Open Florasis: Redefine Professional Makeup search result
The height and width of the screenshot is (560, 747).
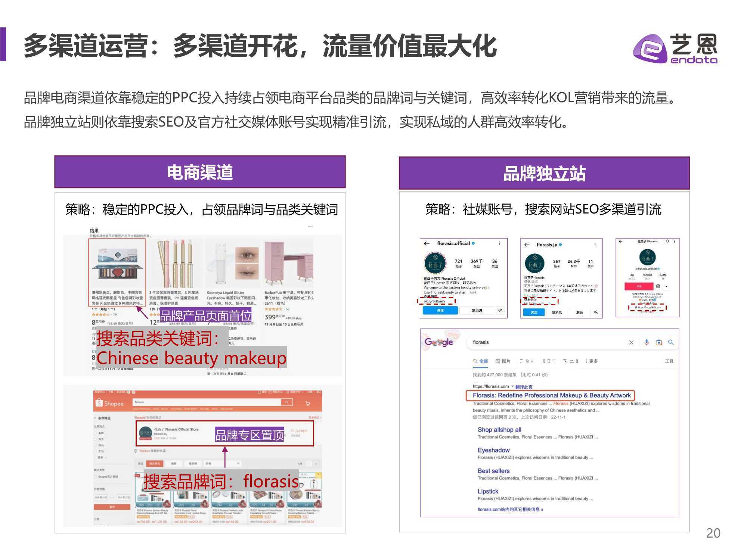551,395
